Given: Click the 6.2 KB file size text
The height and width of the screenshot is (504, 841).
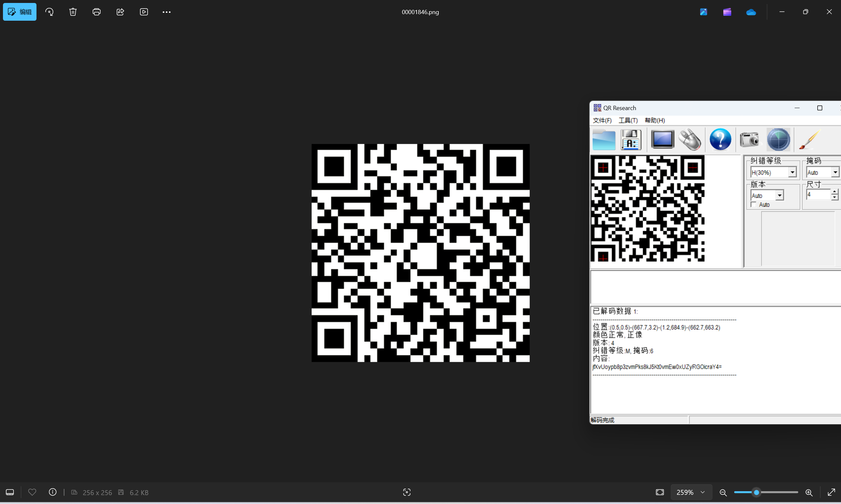Looking at the screenshot, I should pyautogui.click(x=139, y=493).
